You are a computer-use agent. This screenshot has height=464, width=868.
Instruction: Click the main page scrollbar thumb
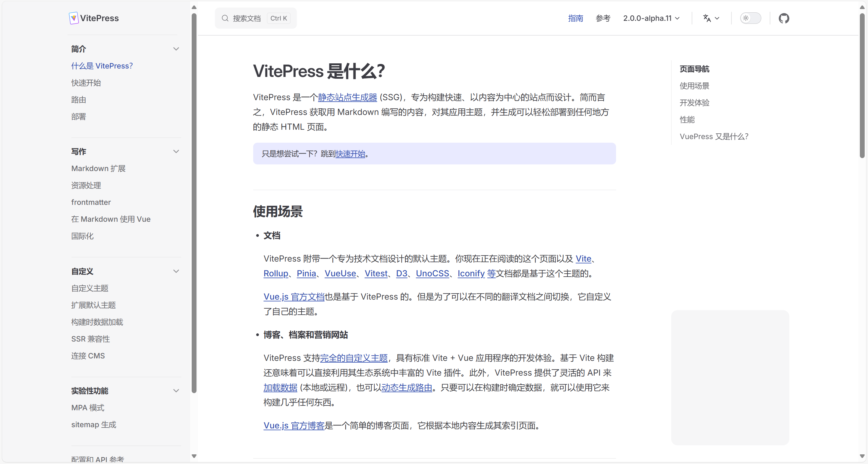pos(862,86)
